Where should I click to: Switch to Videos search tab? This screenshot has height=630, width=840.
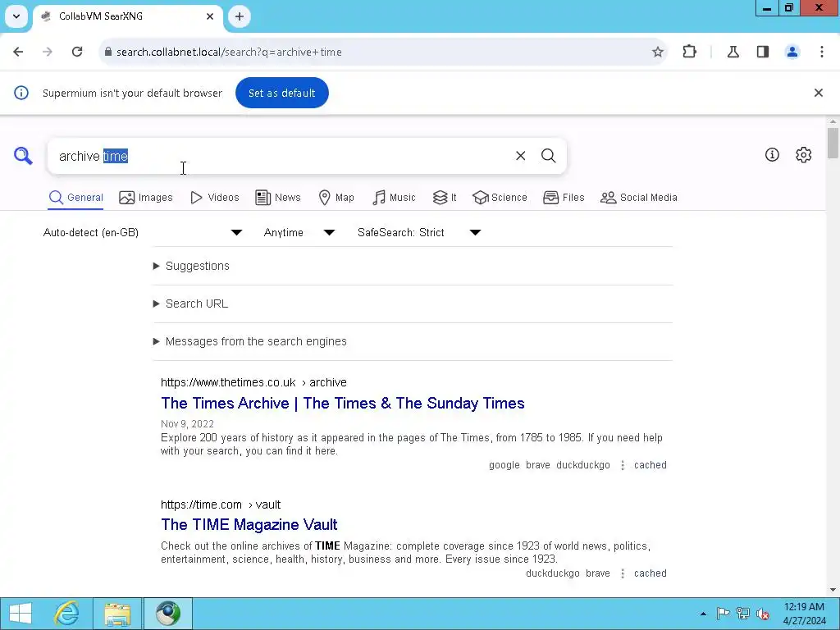(x=215, y=198)
